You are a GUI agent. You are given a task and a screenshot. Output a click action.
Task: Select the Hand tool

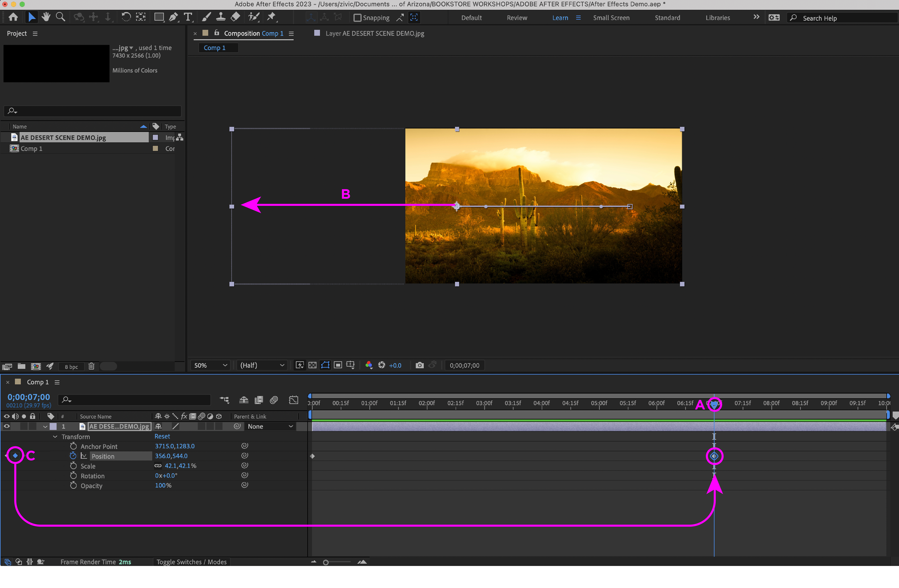point(46,17)
